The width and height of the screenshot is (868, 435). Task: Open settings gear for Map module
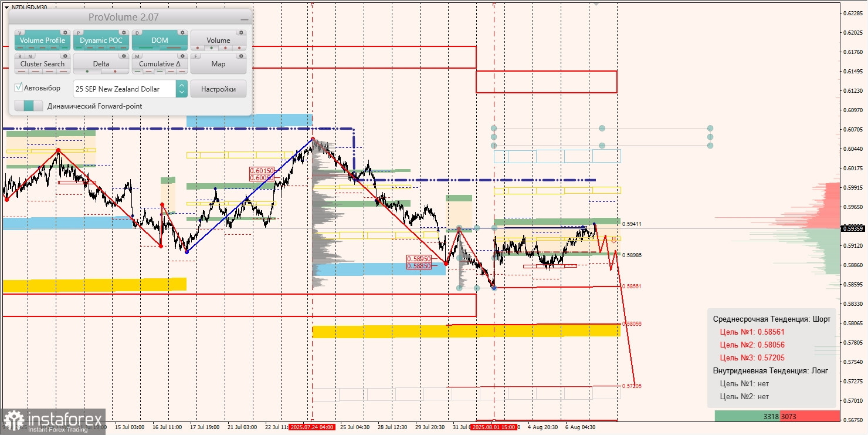pyautogui.click(x=241, y=56)
